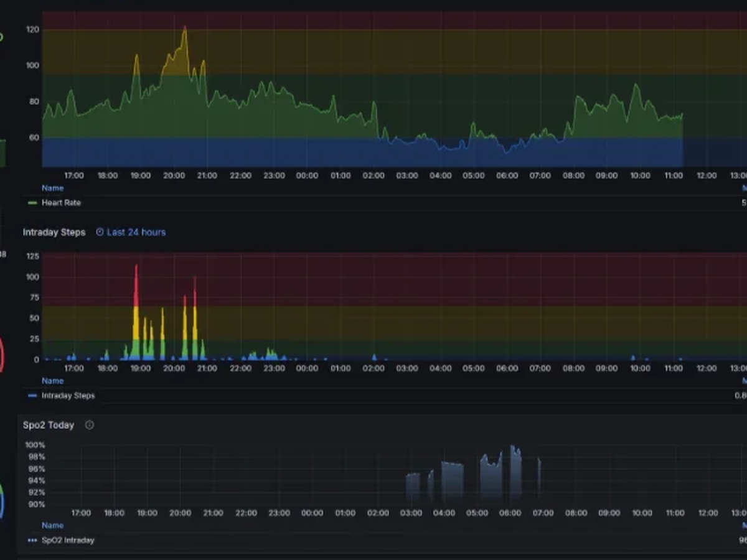
Task: Open the Intraday Steps panel title menu
Action: [x=54, y=232]
